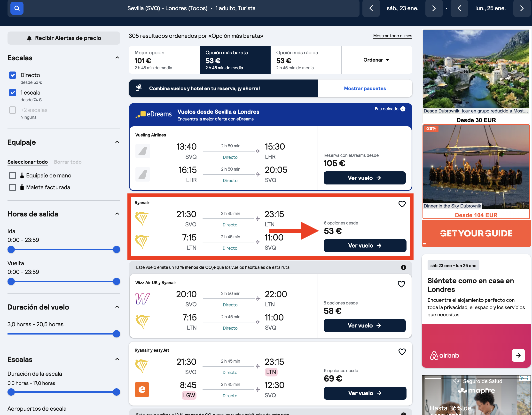Screen dimensions: 532x415
Task: Click the Wizz Air W logo
Action: (x=142, y=298)
